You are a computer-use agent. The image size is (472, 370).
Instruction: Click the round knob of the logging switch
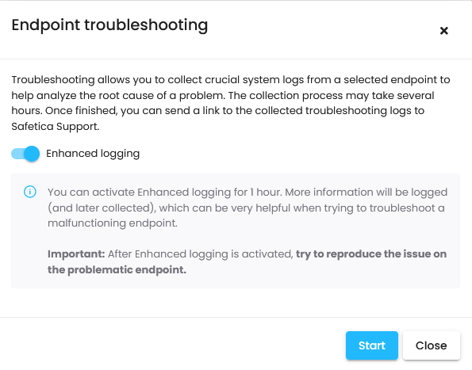point(32,154)
